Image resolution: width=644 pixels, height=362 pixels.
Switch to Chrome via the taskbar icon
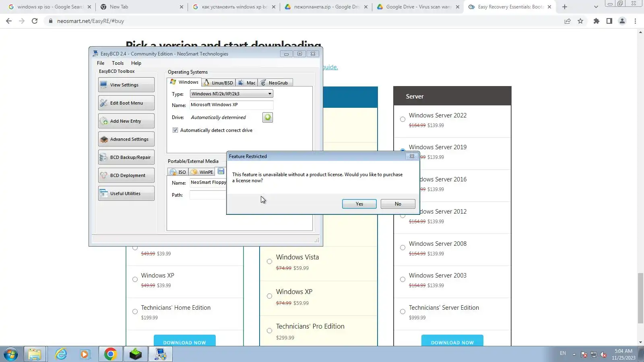point(111,354)
